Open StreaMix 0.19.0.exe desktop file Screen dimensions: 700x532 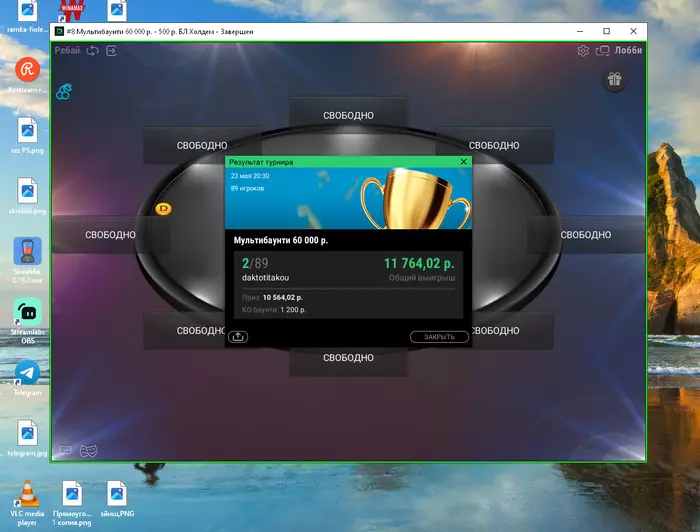(x=27, y=260)
